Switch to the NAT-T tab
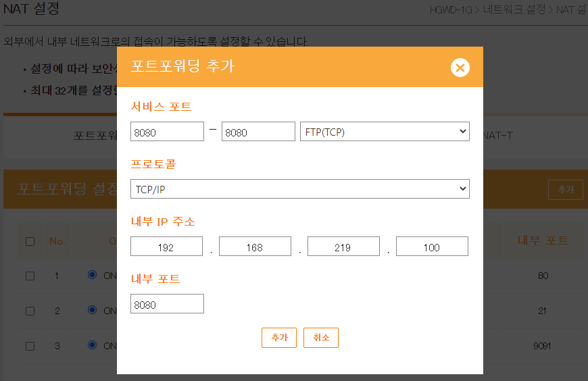The height and width of the screenshot is (381, 588). coord(497,135)
